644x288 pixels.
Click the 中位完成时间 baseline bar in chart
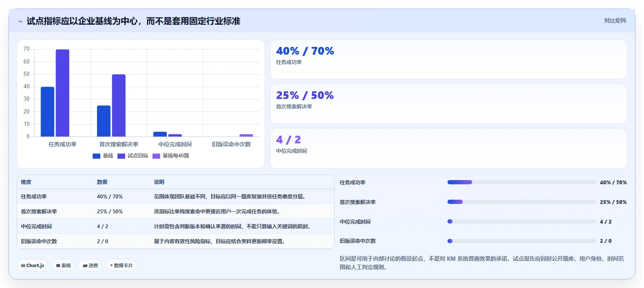tap(160, 134)
